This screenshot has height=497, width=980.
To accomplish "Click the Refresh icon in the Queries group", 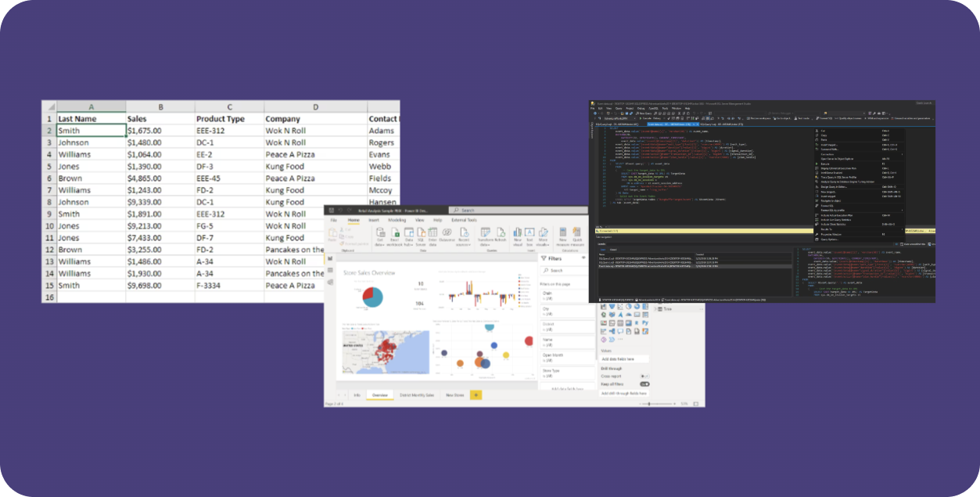I will (502, 235).
